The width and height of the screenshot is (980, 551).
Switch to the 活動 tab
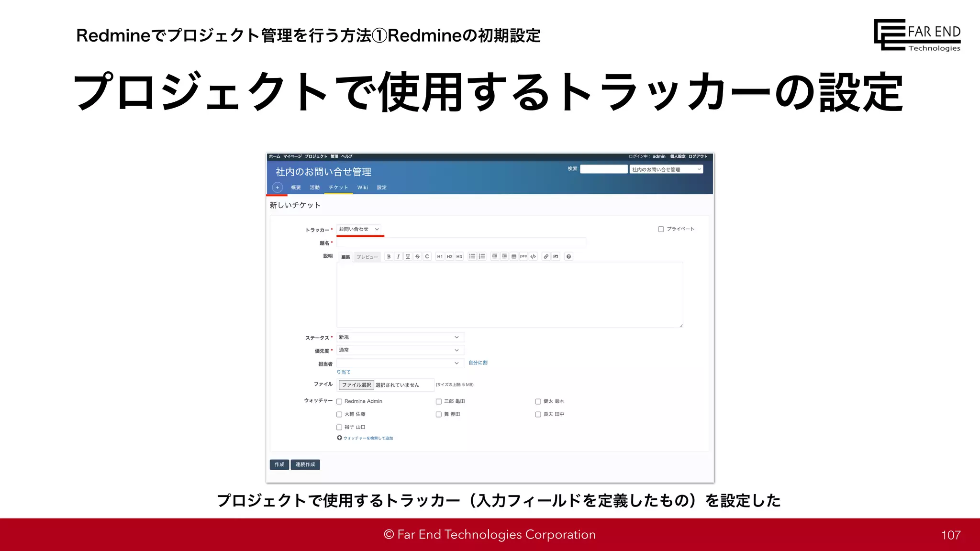click(x=314, y=187)
